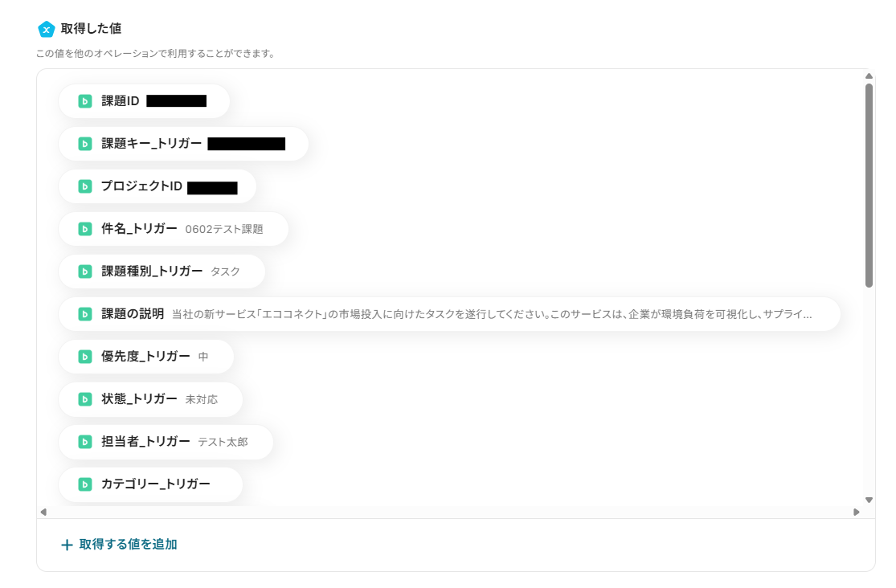Viewport: 896px width, 588px height.
Task: Click the vertical scrollbar down arrow
Action: pyautogui.click(x=869, y=500)
